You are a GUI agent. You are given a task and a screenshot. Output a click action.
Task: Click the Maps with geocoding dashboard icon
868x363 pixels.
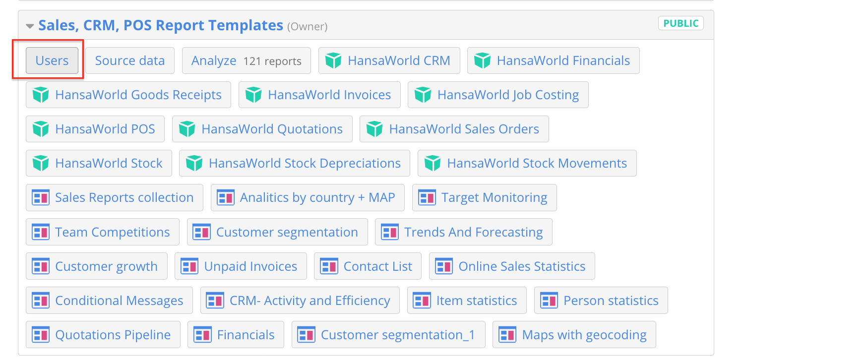(507, 335)
